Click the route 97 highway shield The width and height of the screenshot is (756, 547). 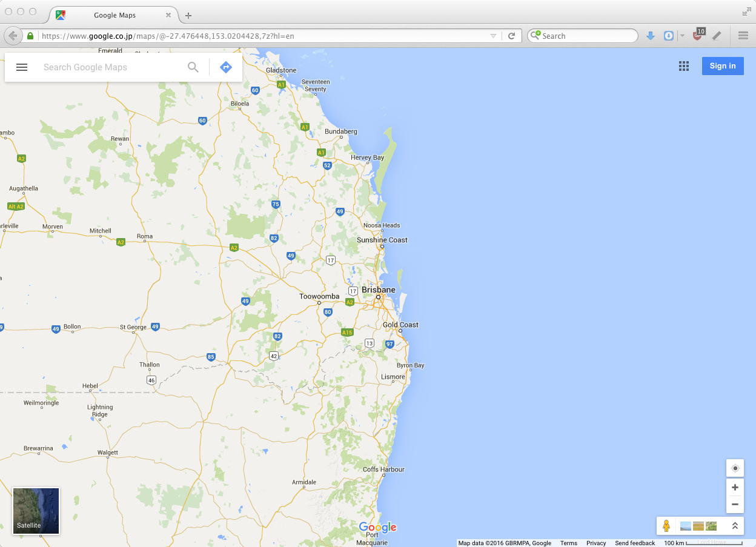pos(390,344)
